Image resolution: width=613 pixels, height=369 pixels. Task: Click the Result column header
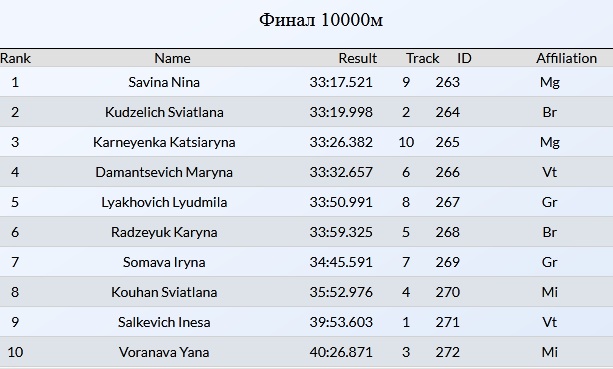point(358,58)
